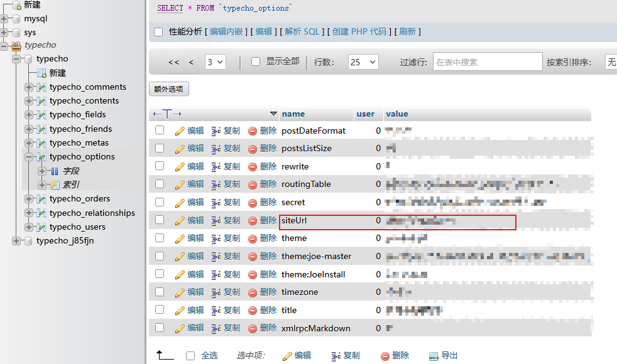Click the filter rows search field
The image size is (617, 364).
[487, 62]
